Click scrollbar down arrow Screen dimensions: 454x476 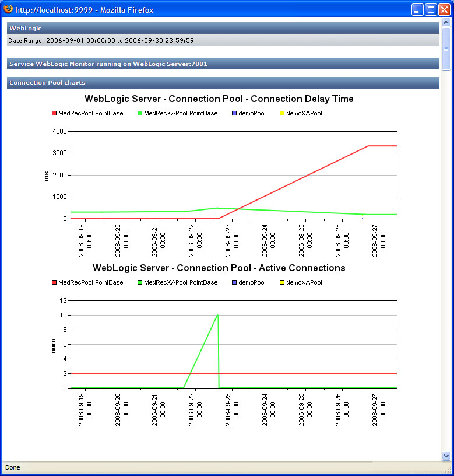pyautogui.click(x=446, y=456)
